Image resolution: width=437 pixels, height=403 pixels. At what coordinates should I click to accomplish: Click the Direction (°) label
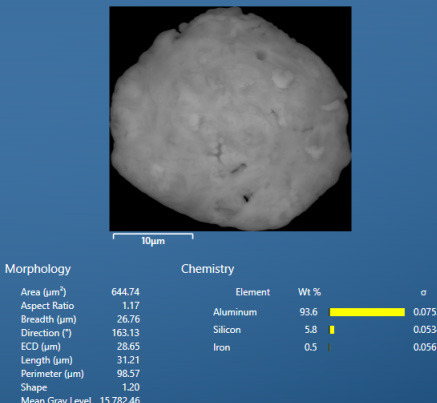point(46,333)
